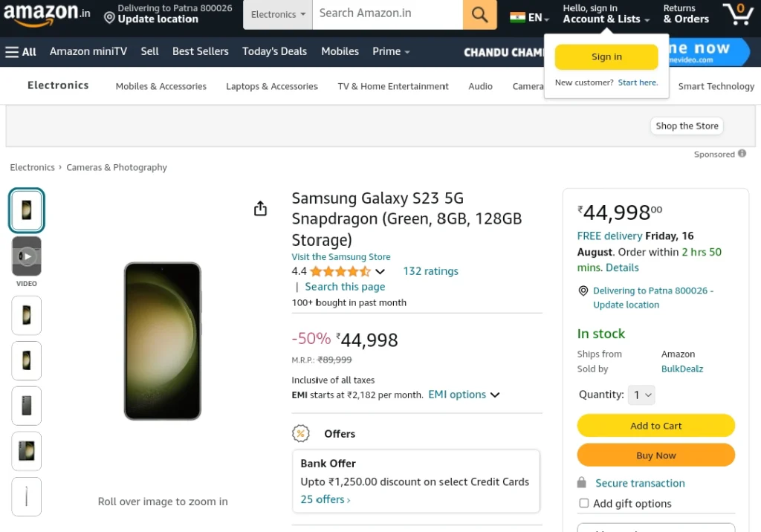Click the orange search magnifier button
Image resolution: width=761 pixels, height=532 pixels.
tap(479, 15)
